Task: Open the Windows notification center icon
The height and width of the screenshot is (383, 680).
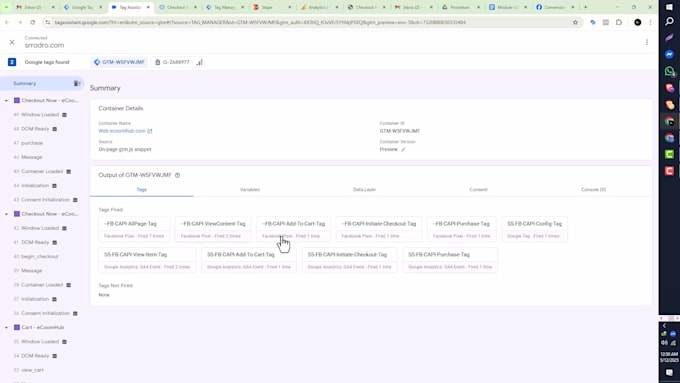Action: pos(669,373)
